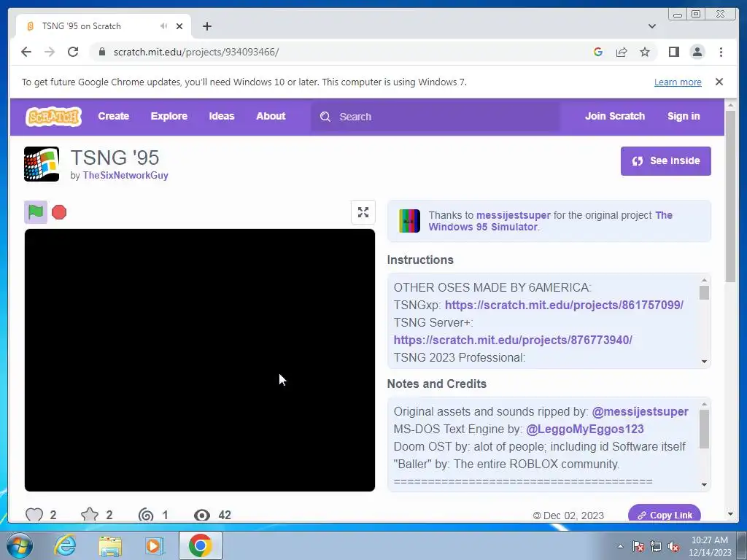Click the star favorite icon
Screen dimensions: 747x560
pos(90,515)
